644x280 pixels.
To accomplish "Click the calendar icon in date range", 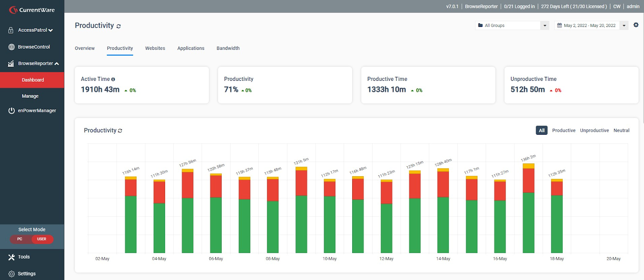I will point(559,25).
